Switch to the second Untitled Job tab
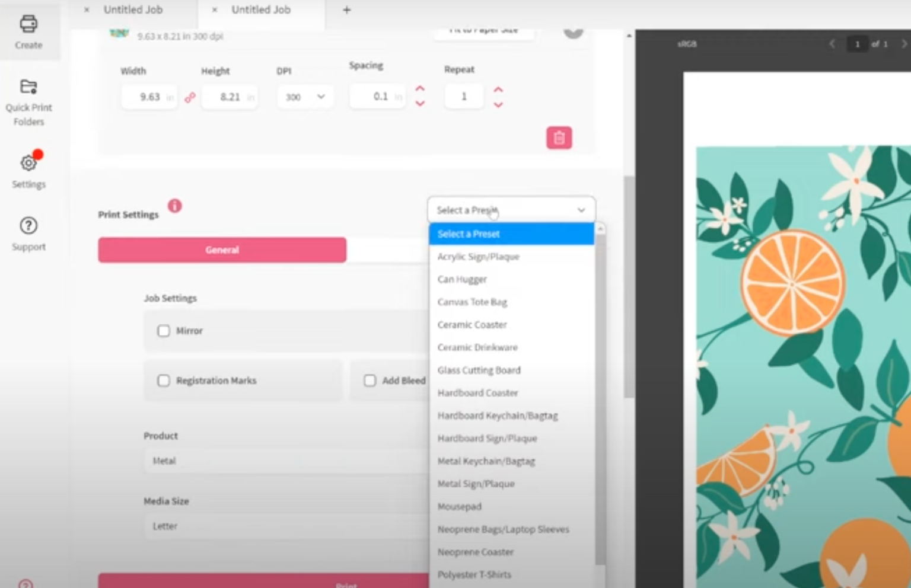911x588 pixels. click(x=260, y=9)
